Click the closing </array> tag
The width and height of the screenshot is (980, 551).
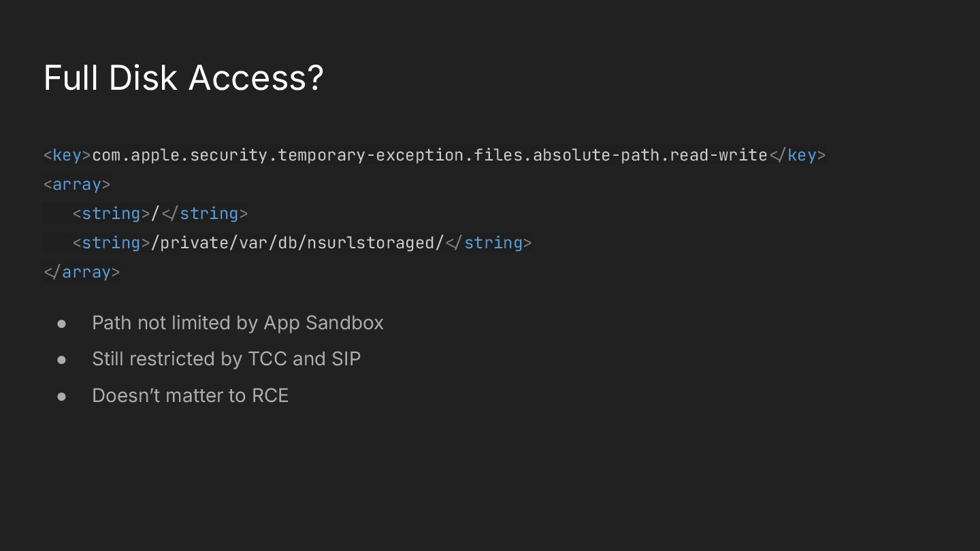point(82,272)
